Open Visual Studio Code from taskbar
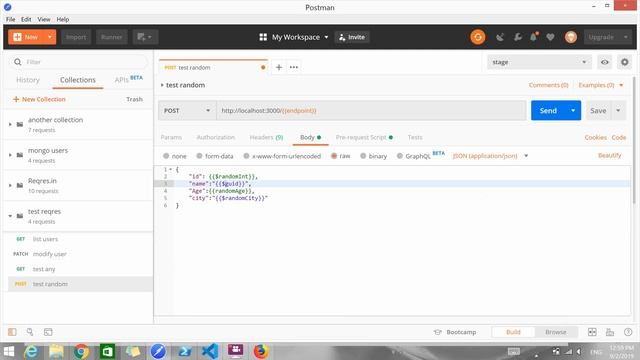640x360 pixels. pos(210,351)
